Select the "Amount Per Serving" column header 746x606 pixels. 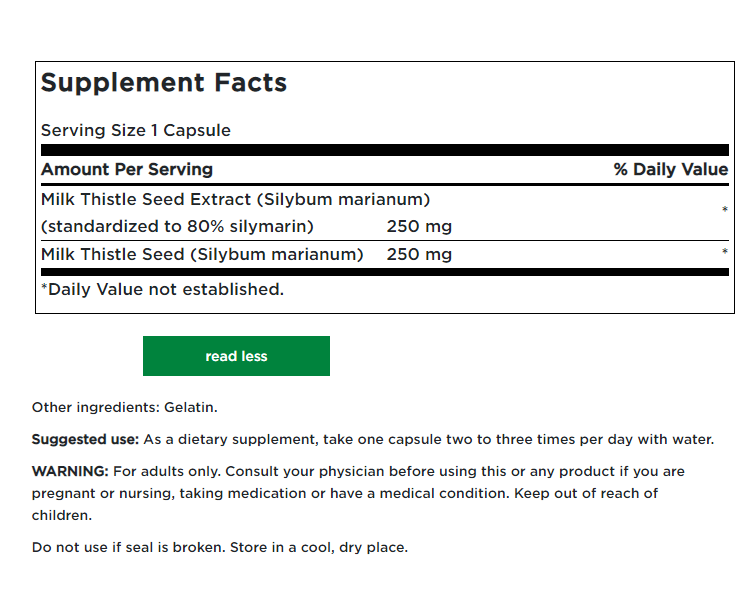click(x=127, y=169)
